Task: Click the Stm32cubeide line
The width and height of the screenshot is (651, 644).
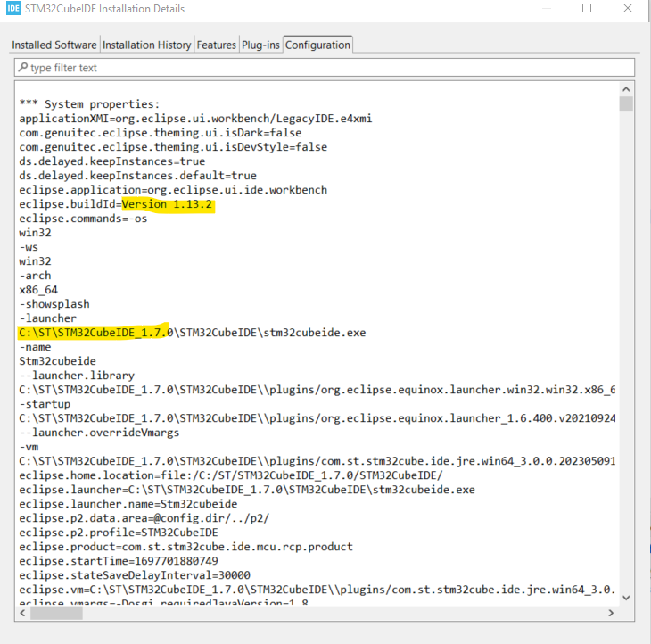Action: (x=57, y=361)
